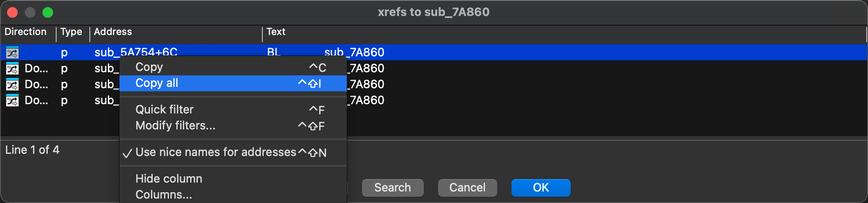Image resolution: width=868 pixels, height=203 pixels.
Task: Select Copy all in the context menu
Action: pyautogui.click(x=157, y=83)
